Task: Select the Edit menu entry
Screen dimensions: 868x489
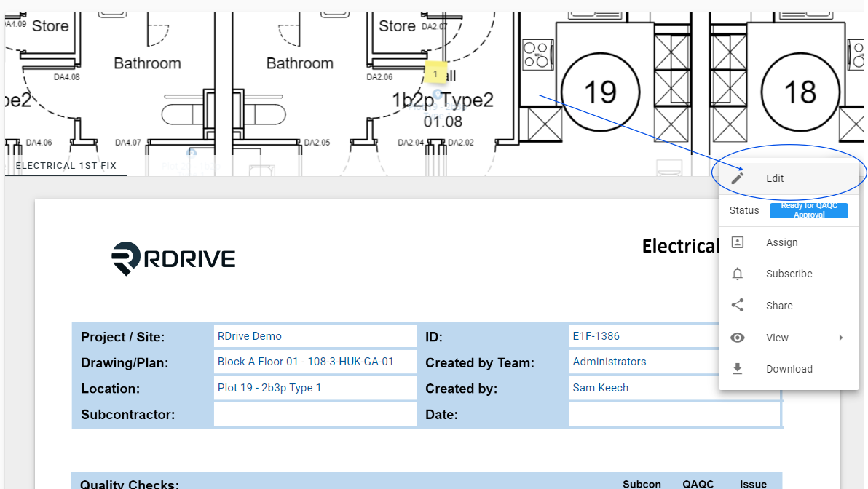Action: [x=789, y=179]
